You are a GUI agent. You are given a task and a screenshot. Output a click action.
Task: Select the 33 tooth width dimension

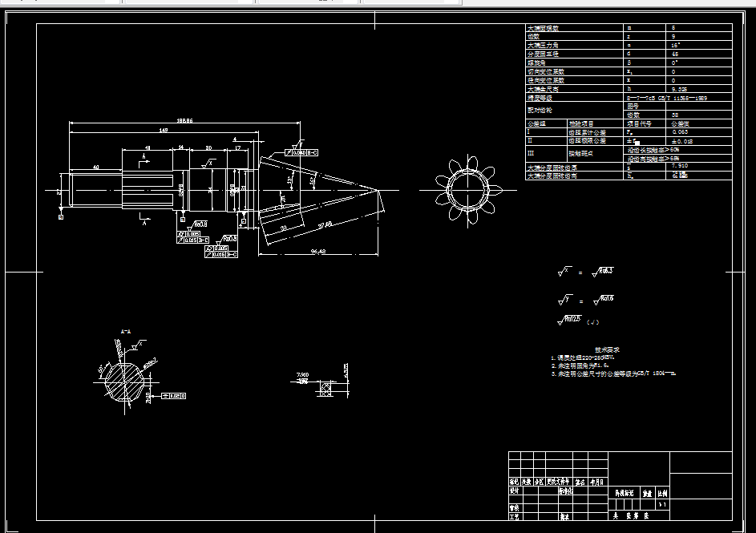pos(284,228)
